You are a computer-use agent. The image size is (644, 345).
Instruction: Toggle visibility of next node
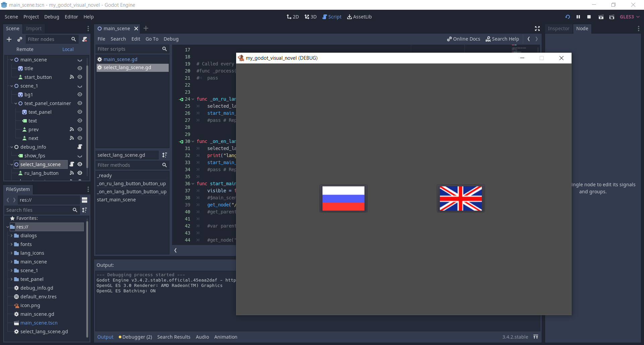point(80,138)
